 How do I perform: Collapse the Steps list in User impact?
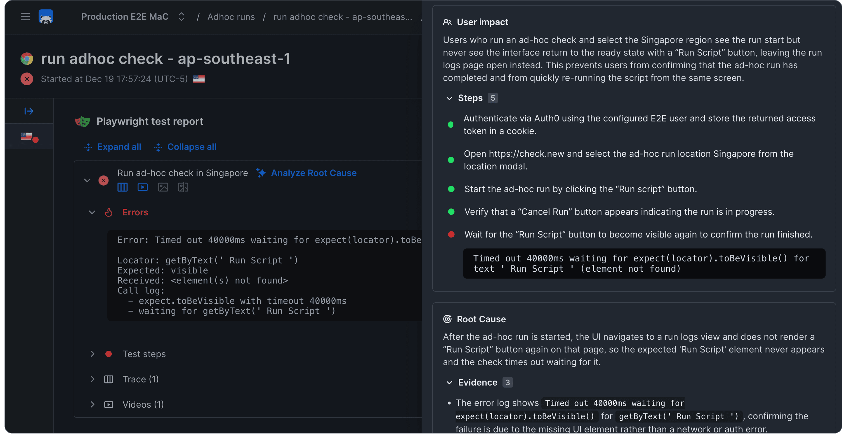click(449, 98)
